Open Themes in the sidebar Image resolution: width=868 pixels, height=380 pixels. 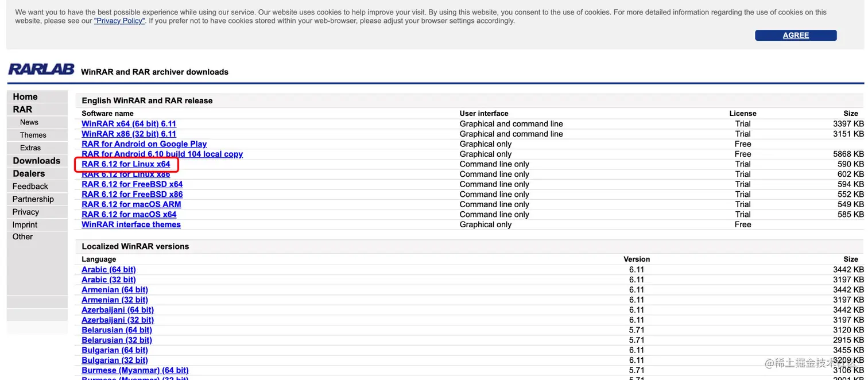point(33,135)
